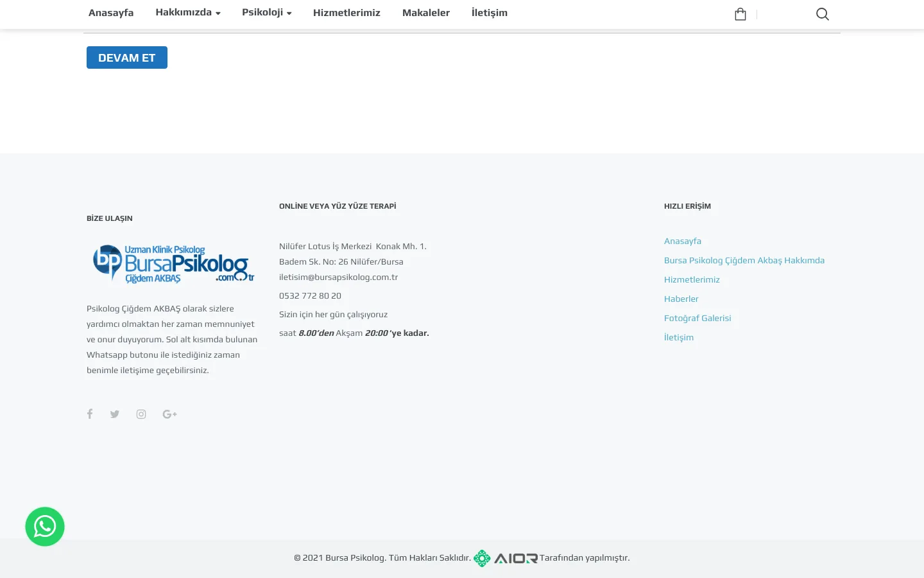Image resolution: width=924 pixels, height=578 pixels.
Task: Open Bursa Psikolog Çiğdem Akbaş Hakkımda link
Action: pyautogui.click(x=744, y=261)
